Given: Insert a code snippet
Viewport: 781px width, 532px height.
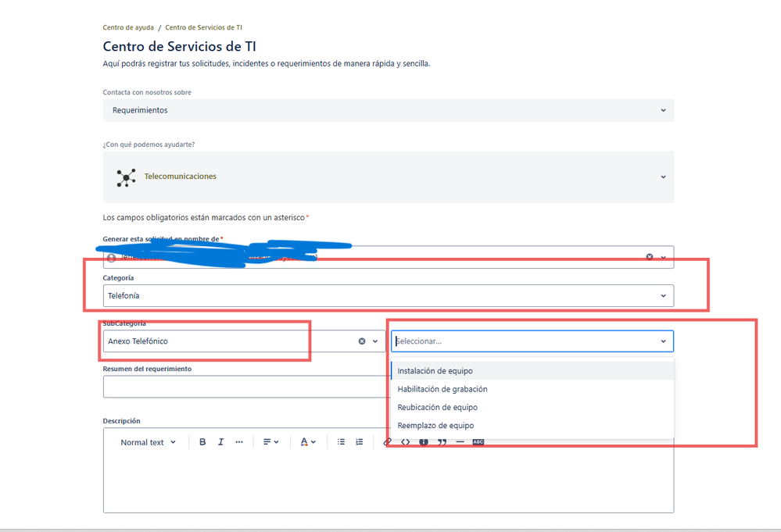Looking at the screenshot, I should 406,442.
